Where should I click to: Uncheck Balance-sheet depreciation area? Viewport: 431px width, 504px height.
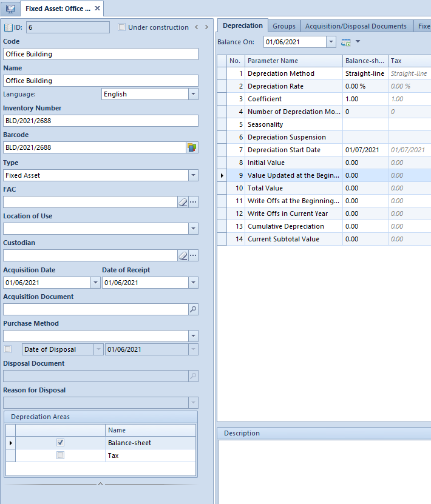[x=60, y=443]
